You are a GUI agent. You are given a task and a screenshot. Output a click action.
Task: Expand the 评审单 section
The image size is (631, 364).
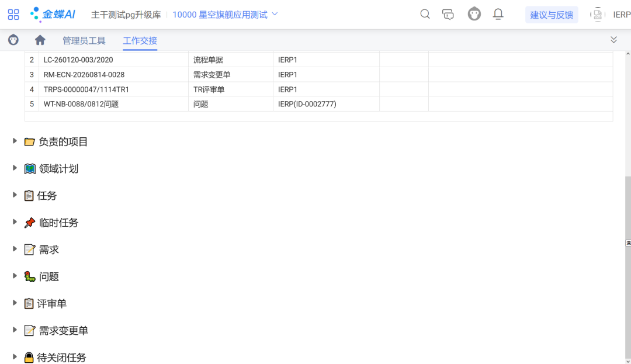point(15,303)
